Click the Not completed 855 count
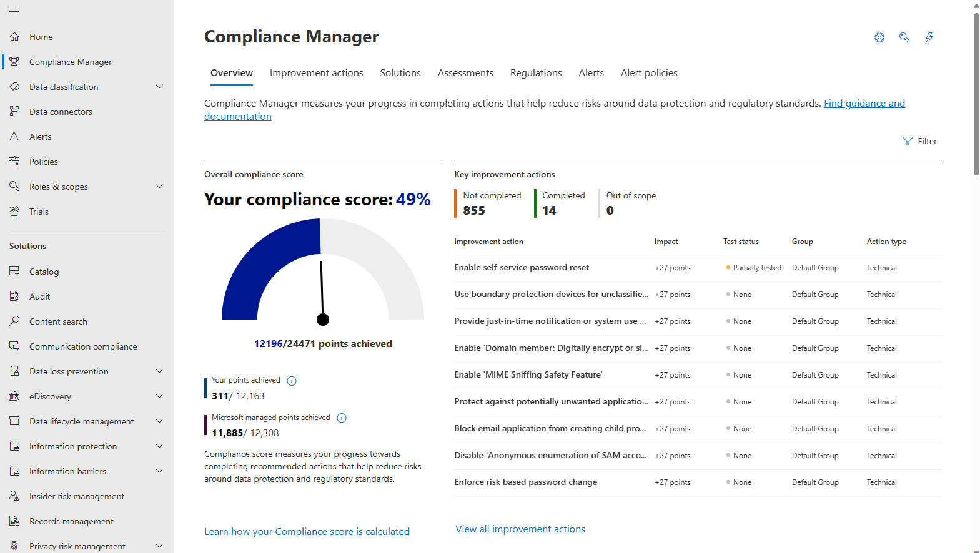 492,203
